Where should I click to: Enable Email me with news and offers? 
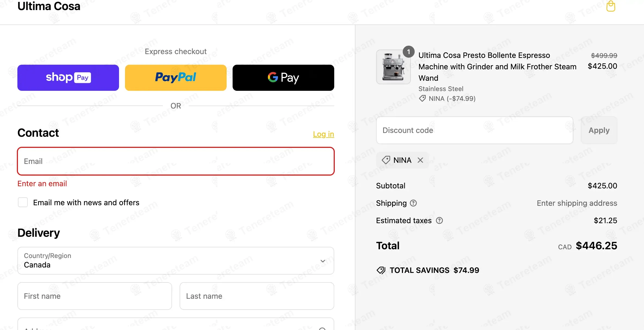[23, 203]
